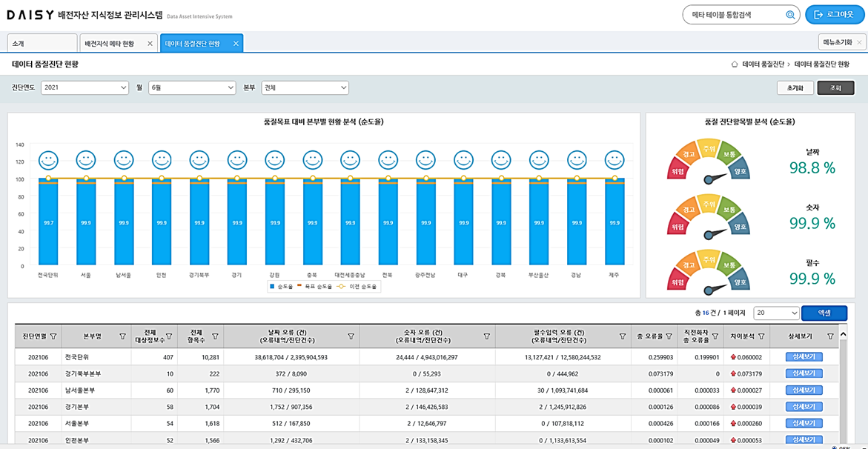Click the smiley face above the 전국단위 bar
This screenshot has height=449, width=868.
click(x=48, y=160)
